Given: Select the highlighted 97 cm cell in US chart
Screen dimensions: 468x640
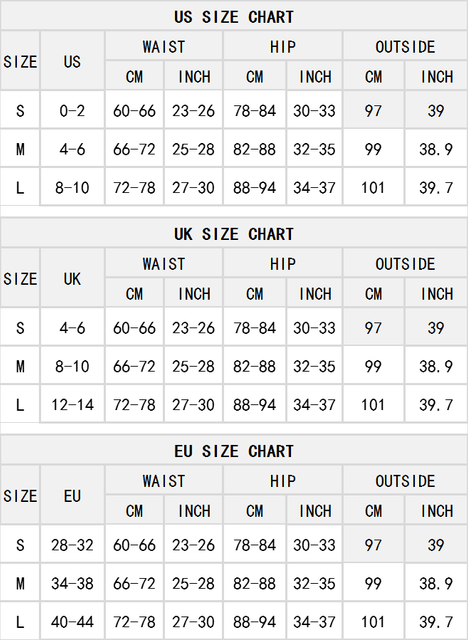Looking at the screenshot, I should click(x=373, y=111).
